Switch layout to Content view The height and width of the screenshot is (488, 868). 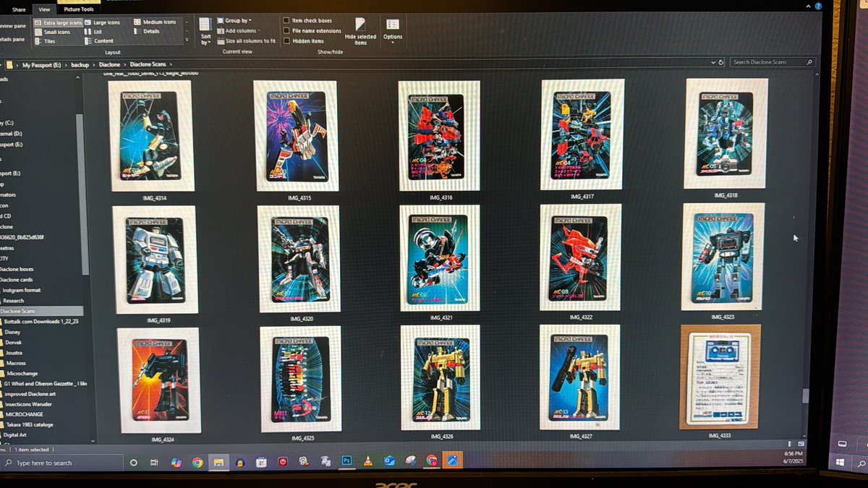pyautogui.click(x=98, y=41)
